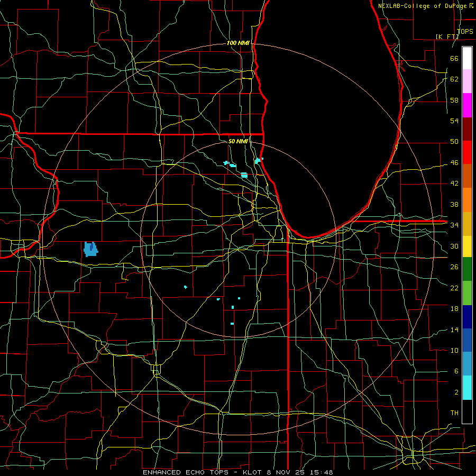Click the bright red legend swatch
Screen dimensions: 476x476
coord(467,152)
